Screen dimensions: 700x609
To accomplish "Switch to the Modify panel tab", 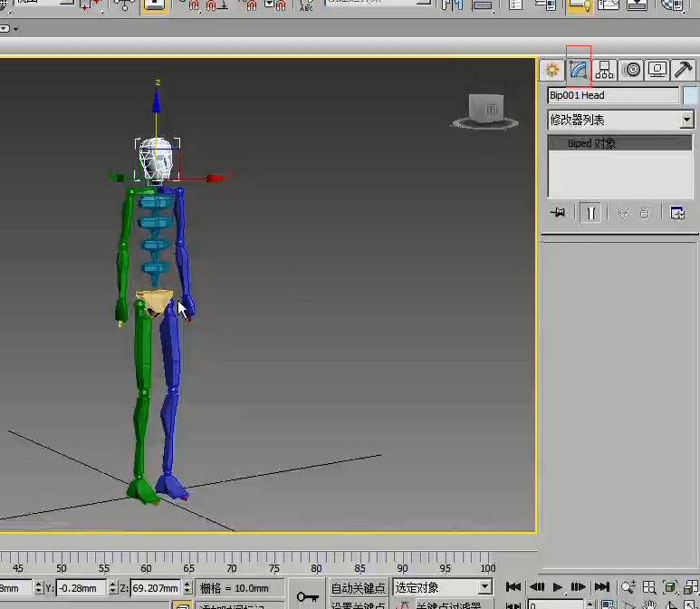I will [578, 71].
